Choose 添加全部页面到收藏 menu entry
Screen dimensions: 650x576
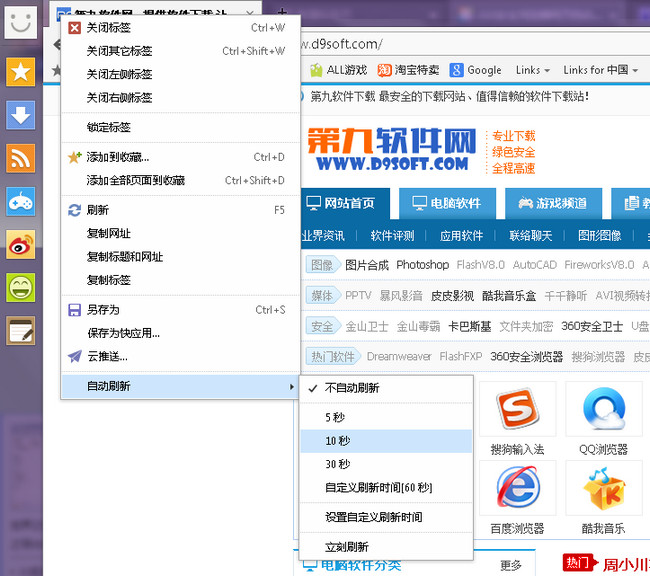coord(180,180)
